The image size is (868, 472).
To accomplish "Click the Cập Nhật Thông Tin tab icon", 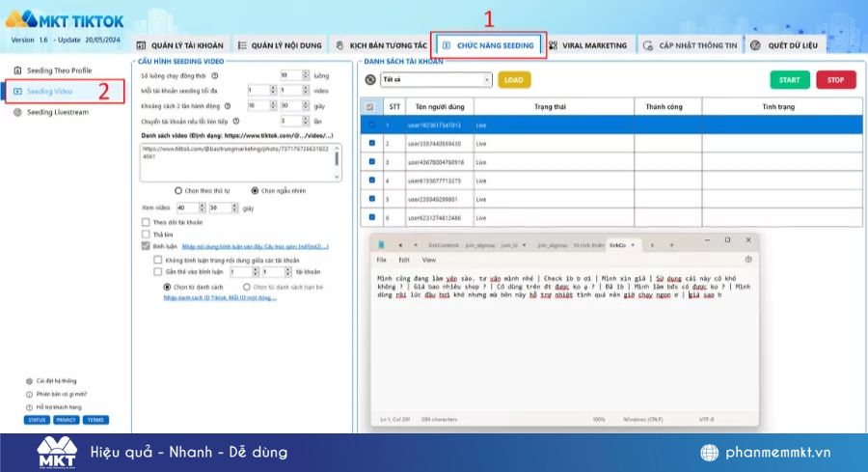I will (648, 45).
